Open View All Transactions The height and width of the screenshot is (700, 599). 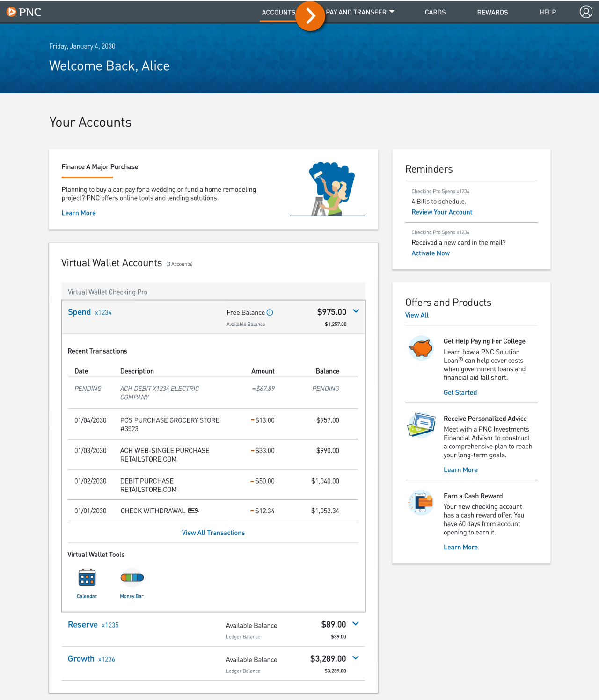213,533
